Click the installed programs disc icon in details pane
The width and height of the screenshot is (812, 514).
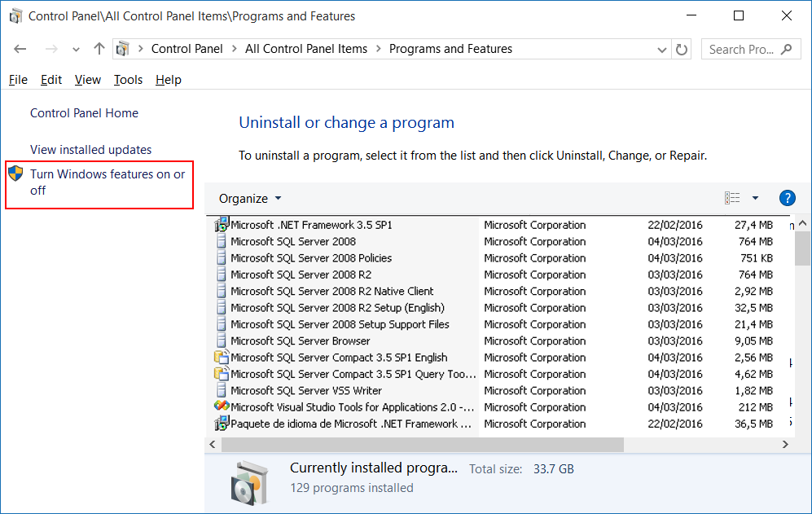coord(249,483)
